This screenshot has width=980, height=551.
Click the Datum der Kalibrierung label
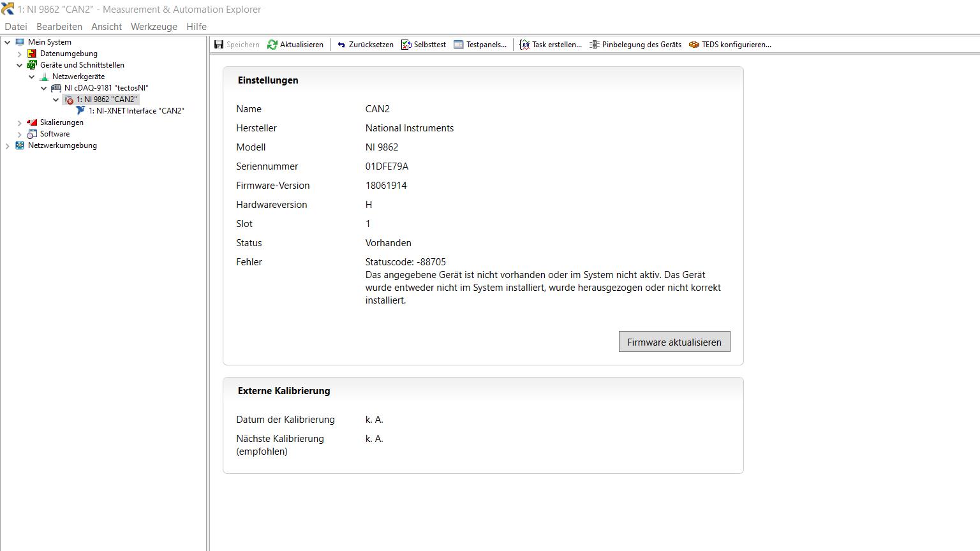pyautogui.click(x=285, y=420)
